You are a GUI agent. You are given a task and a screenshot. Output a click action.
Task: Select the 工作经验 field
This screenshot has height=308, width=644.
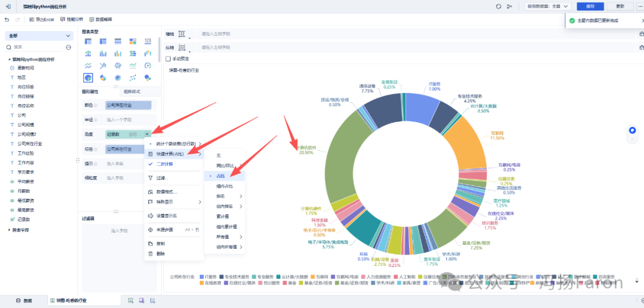point(26,153)
